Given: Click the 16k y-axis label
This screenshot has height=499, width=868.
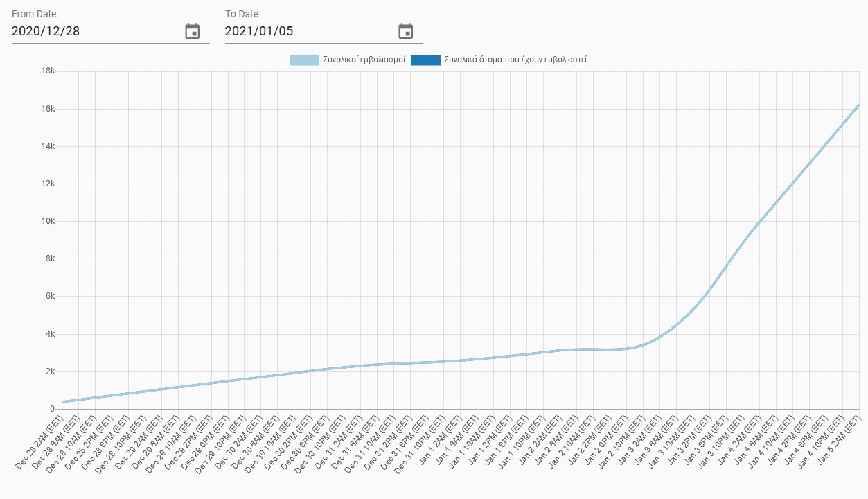Looking at the screenshot, I should 48,109.
